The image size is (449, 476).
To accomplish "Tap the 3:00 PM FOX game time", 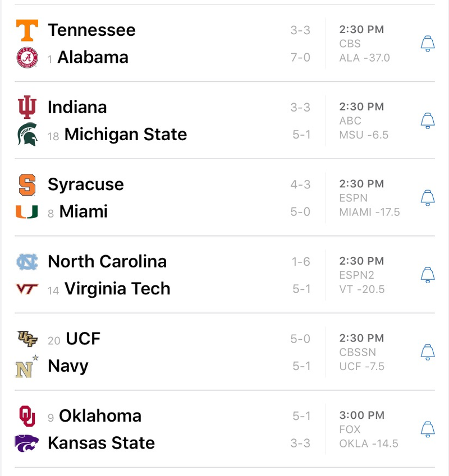I will pyautogui.click(x=362, y=422).
